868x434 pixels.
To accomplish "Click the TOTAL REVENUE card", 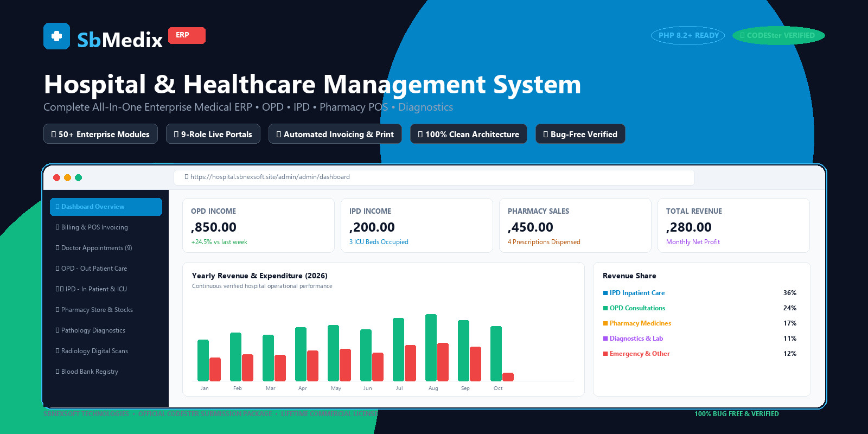I will click(x=733, y=225).
